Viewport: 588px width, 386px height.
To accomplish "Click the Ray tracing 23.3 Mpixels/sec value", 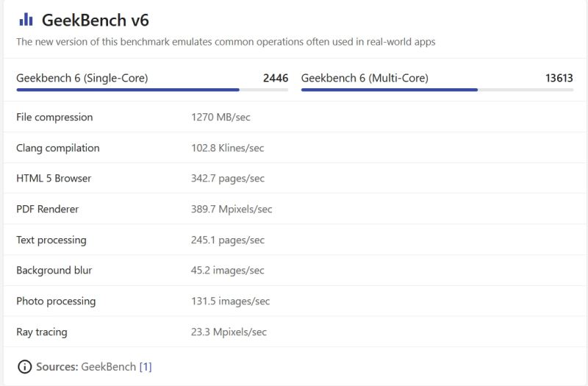I will coord(229,332).
